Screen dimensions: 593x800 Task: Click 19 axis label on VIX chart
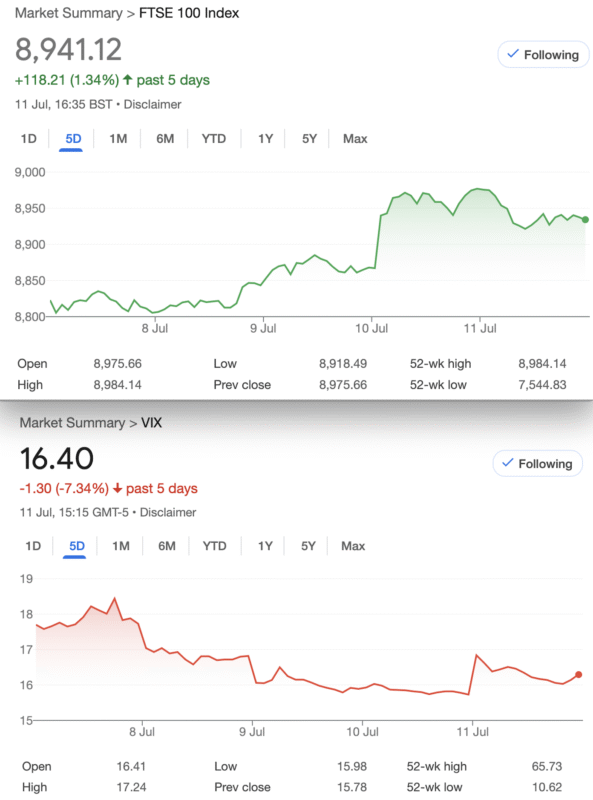pyautogui.click(x=26, y=579)
